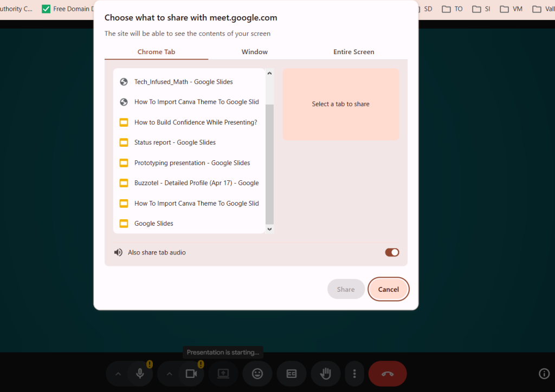
Task: Send an emoji reaction
Action: point(257,374)
